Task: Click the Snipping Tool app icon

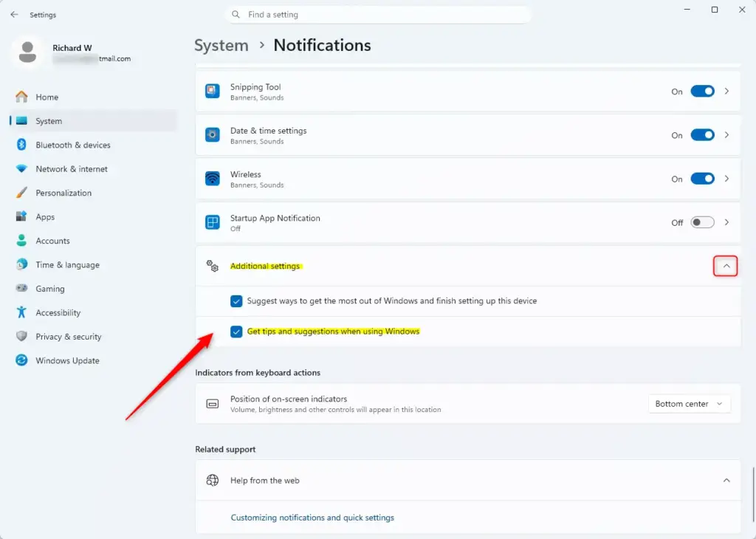Action: (x=212, y=91)
